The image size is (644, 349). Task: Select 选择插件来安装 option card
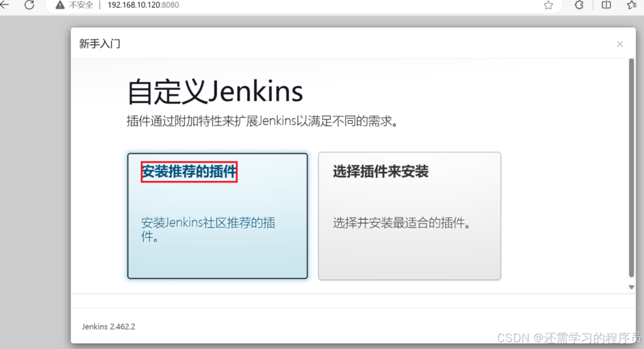click(410, 216)
